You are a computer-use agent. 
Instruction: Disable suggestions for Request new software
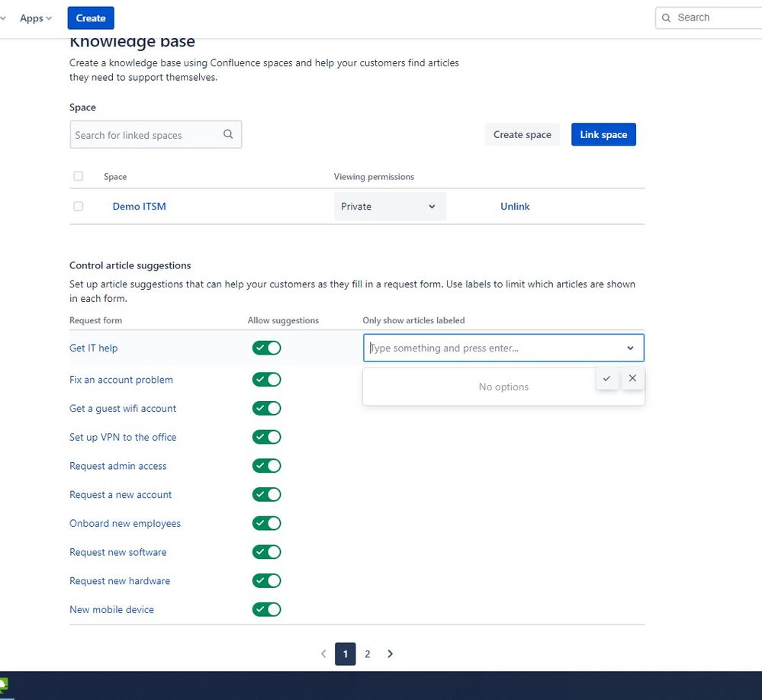click(x=266, y=552)
